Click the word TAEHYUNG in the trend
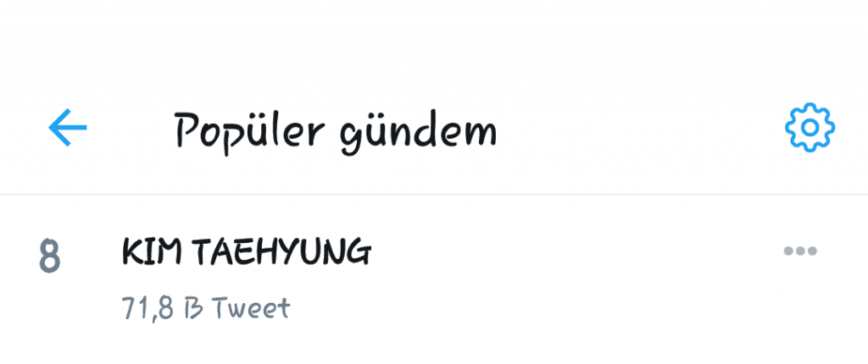 pos(283,253)
